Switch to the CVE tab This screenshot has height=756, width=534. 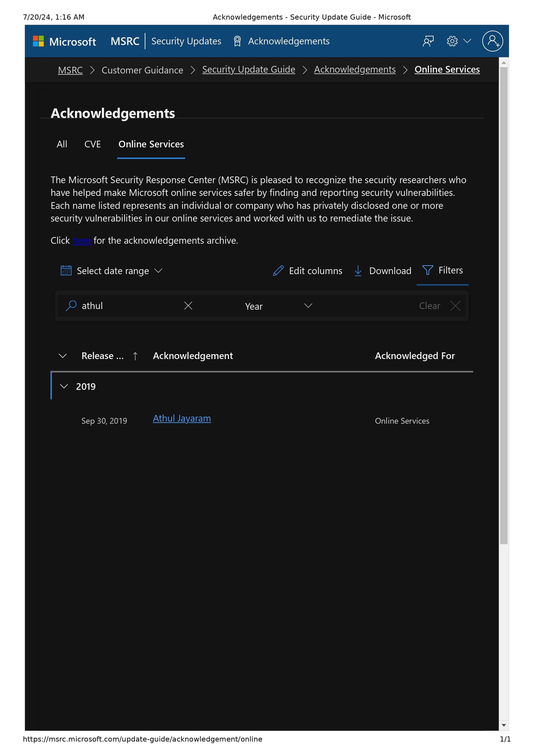(92, 144)
